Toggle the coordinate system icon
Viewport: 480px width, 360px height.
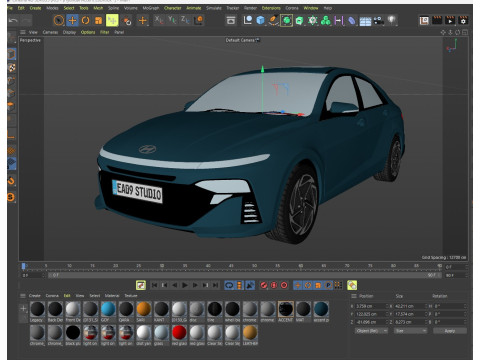(198, 20)
